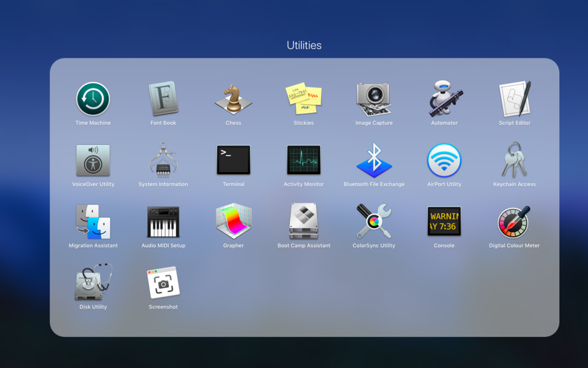Launch the Bluetooth File Exchange icon
This screenshot has height=368, width=588.
[374, 160]
